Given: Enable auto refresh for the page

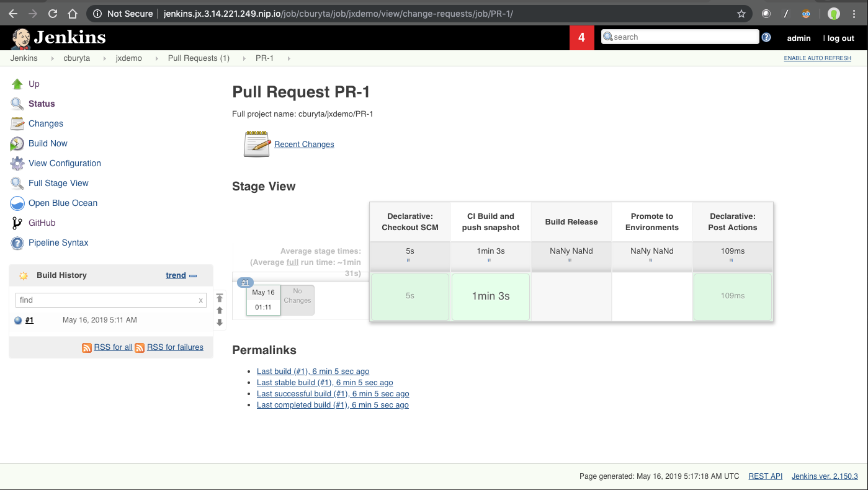Looking at the screenshot, I should click(x=818, y=58).
